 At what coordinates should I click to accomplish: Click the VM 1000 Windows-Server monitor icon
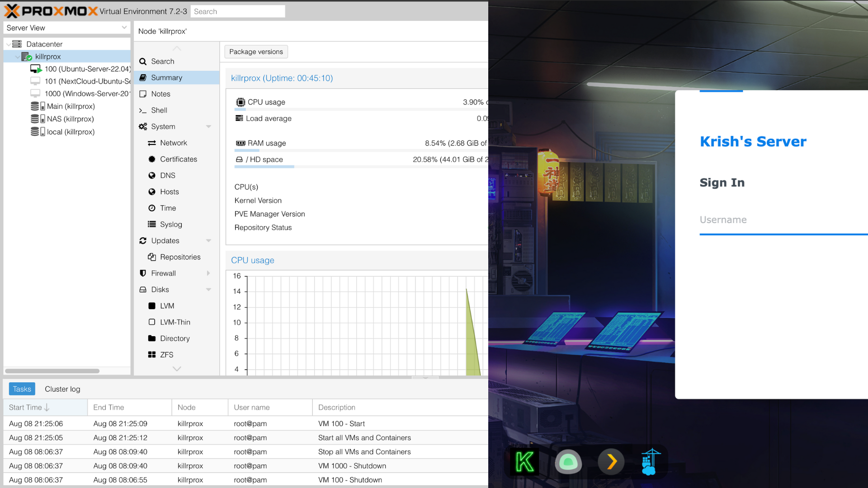(x=35, y=94)
